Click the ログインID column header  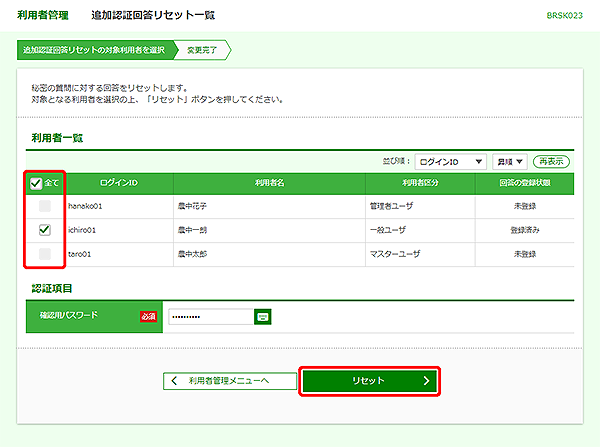point(119,183)
